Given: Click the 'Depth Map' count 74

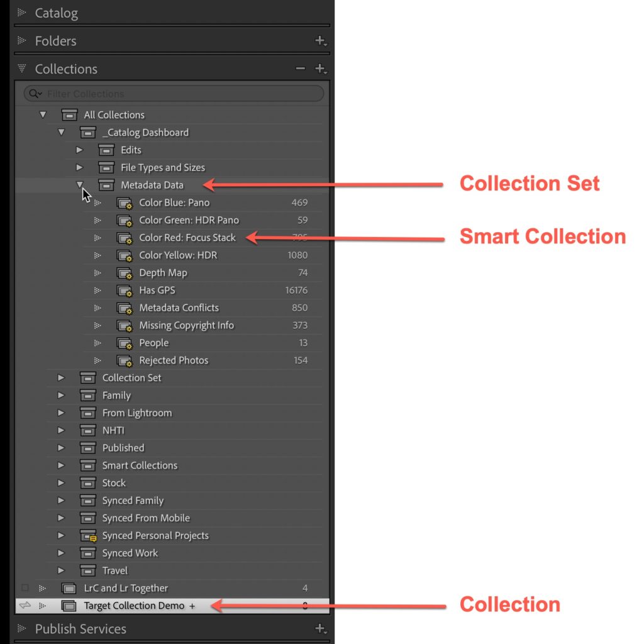Looking at the screenshot, I should coord(303,273).
